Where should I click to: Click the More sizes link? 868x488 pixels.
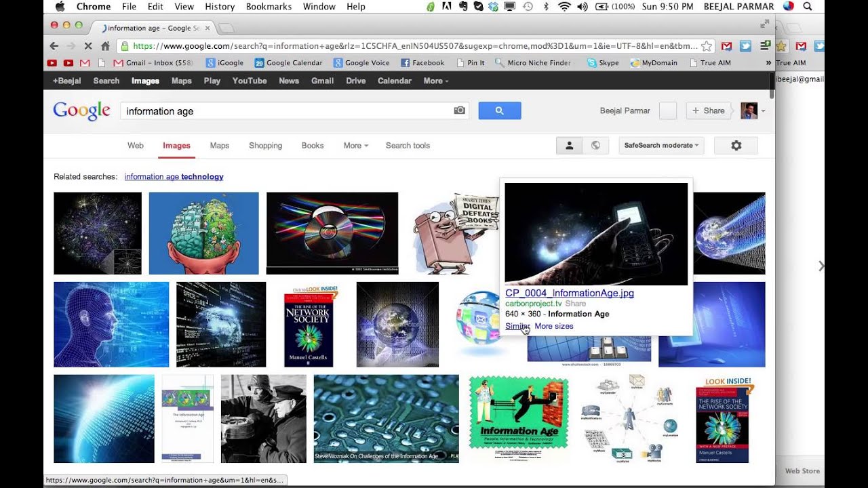click(x=554, y=326)
